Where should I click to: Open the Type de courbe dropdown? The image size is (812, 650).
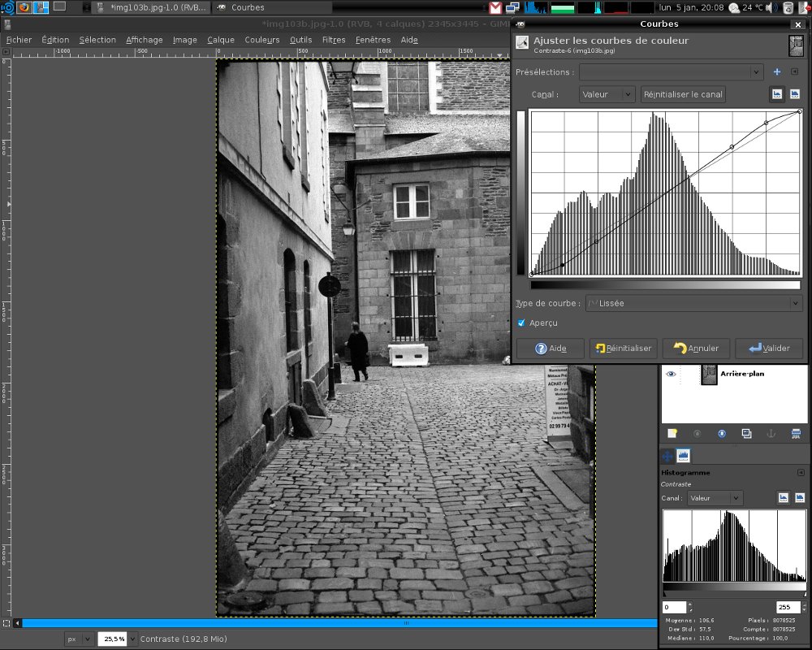coord(694,303)
